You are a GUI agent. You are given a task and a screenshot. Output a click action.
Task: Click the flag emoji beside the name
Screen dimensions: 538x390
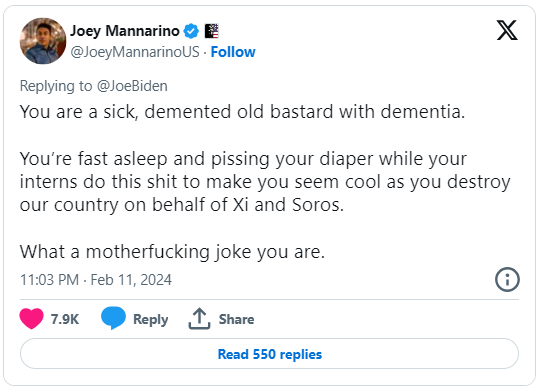[212, 31]
